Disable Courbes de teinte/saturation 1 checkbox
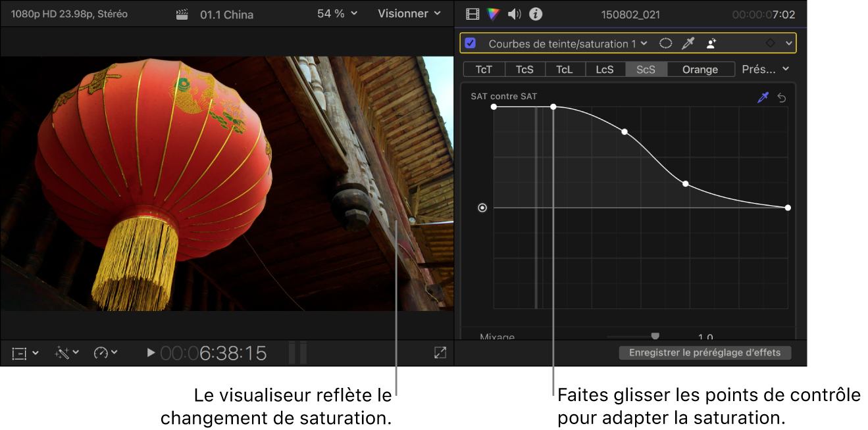Viewport: 868px width, 430px height. point(471,43)
